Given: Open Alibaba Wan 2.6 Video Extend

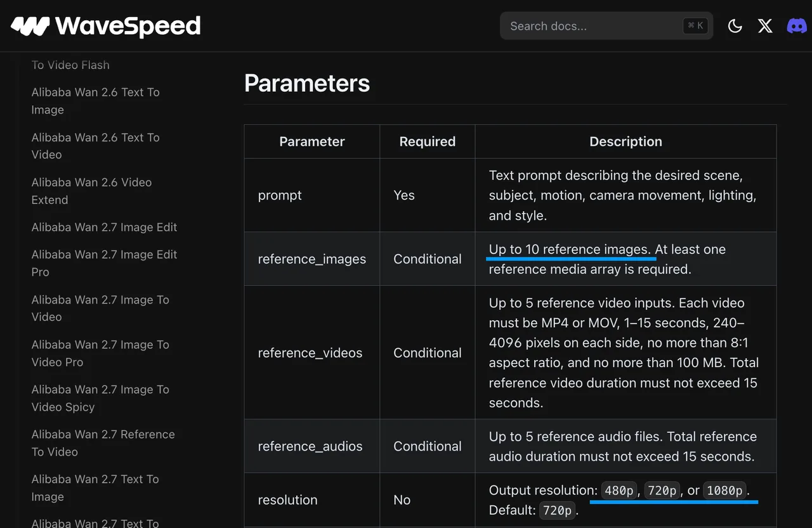Looking at the screenshot, I should 92,191.
